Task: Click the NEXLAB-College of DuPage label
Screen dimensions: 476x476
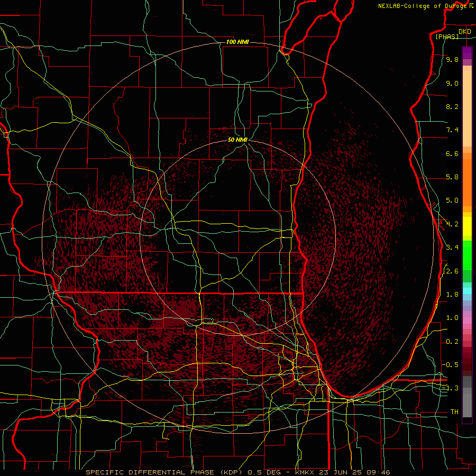Action: coord(423,6)
